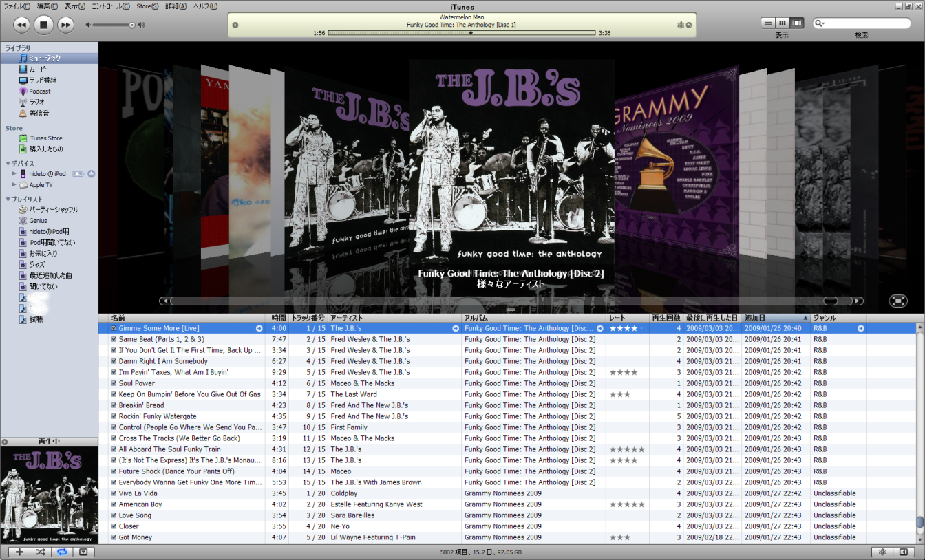Open the search magnifier dropdown
Viewport: 925px width, 560px height.
point(820,23)
